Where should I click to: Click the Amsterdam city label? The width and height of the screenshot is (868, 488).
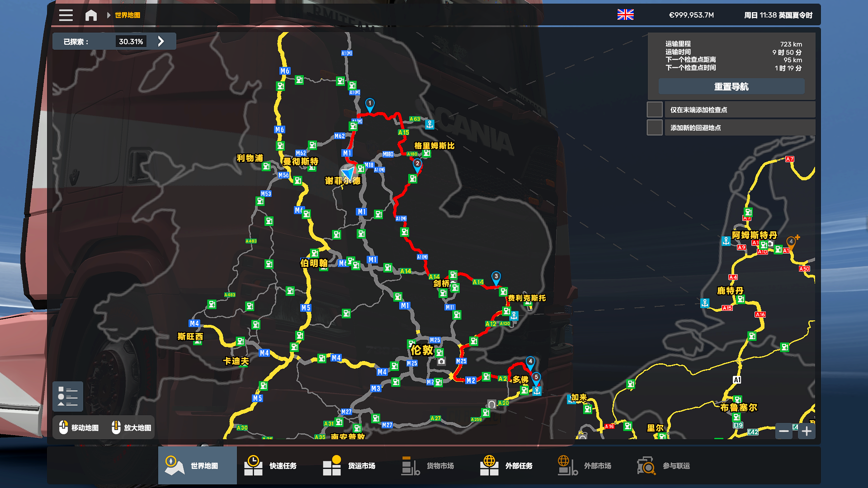pyautogui.click(x=755, y=235)
